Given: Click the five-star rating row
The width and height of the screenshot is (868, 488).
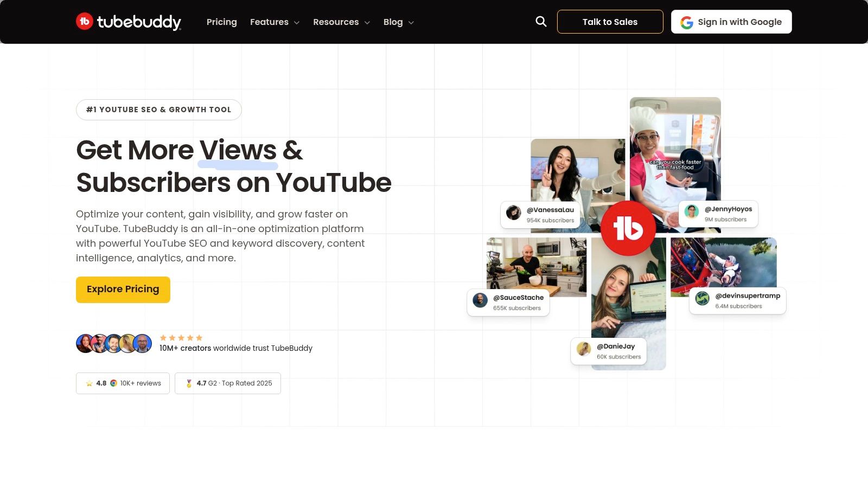Looking at the screenshot, I should [x=181, y=338].
